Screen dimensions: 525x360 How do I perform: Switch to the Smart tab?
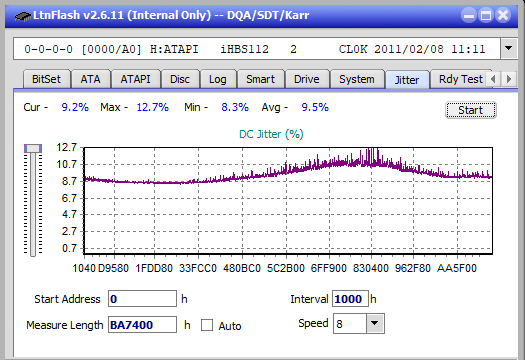(x=260, y=79)
